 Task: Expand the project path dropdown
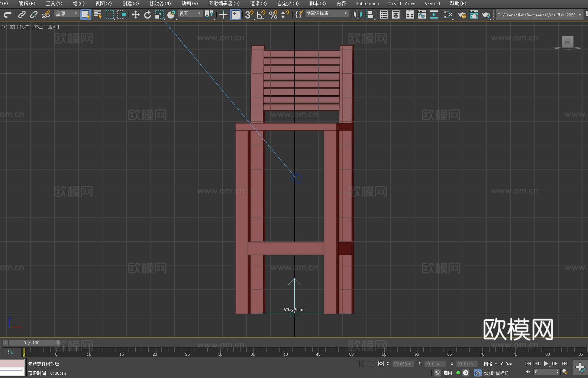click(580, 15)
